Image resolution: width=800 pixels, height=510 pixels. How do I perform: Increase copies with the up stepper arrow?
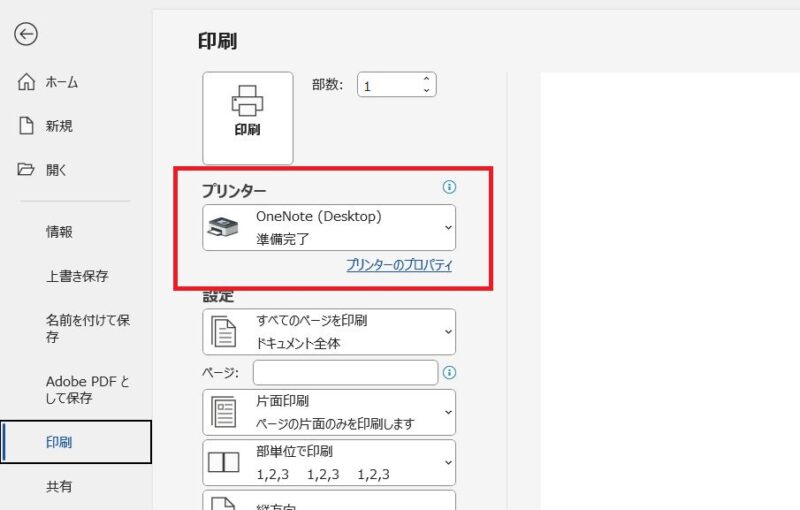coord(427,79)
